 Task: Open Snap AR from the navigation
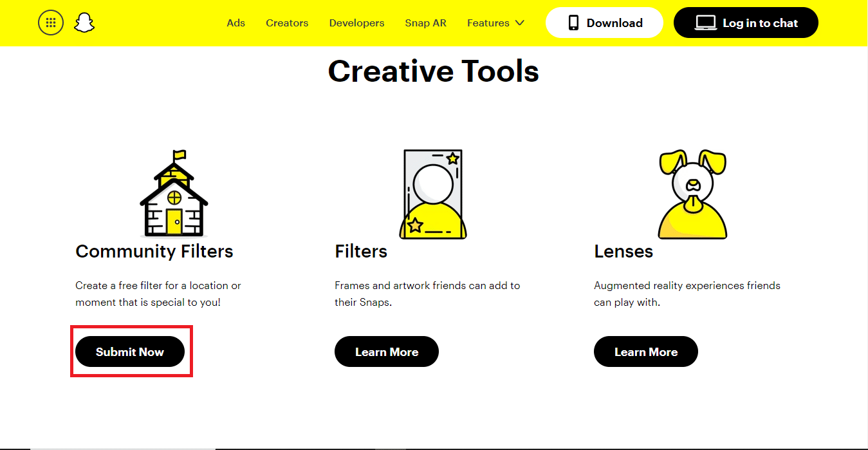pos(425,23)
